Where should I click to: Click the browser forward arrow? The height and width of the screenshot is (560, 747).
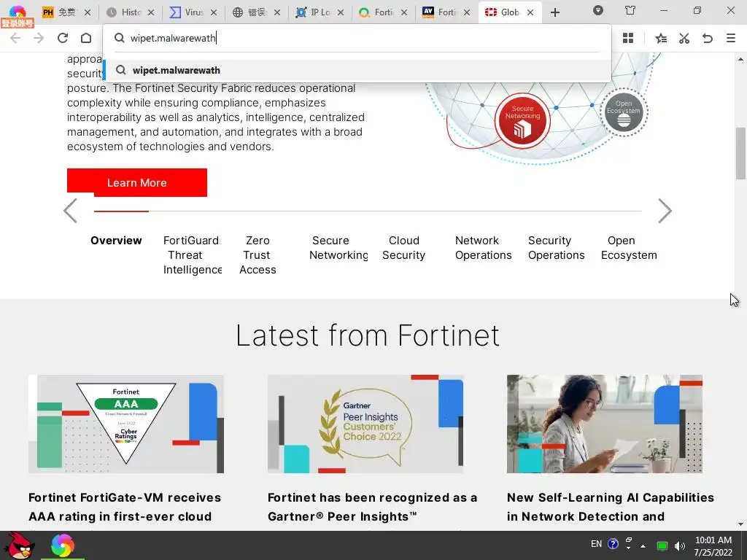click(x=39, y=38)
